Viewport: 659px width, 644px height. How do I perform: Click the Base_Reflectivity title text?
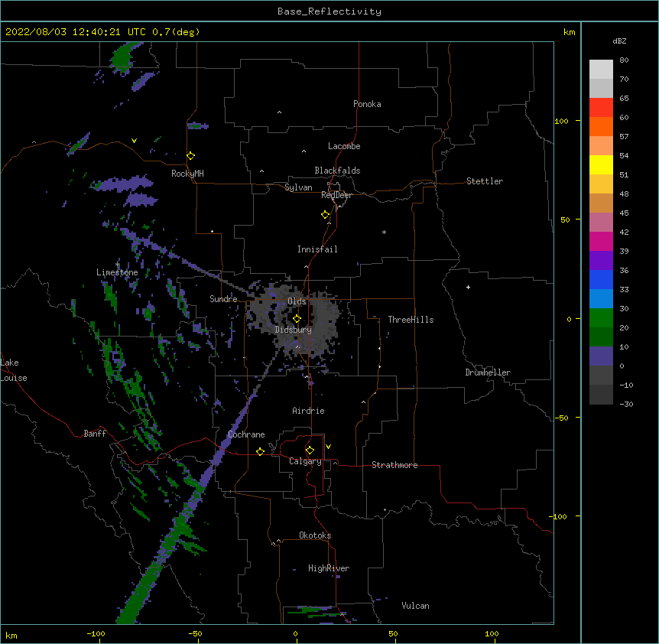pos(329,11)
